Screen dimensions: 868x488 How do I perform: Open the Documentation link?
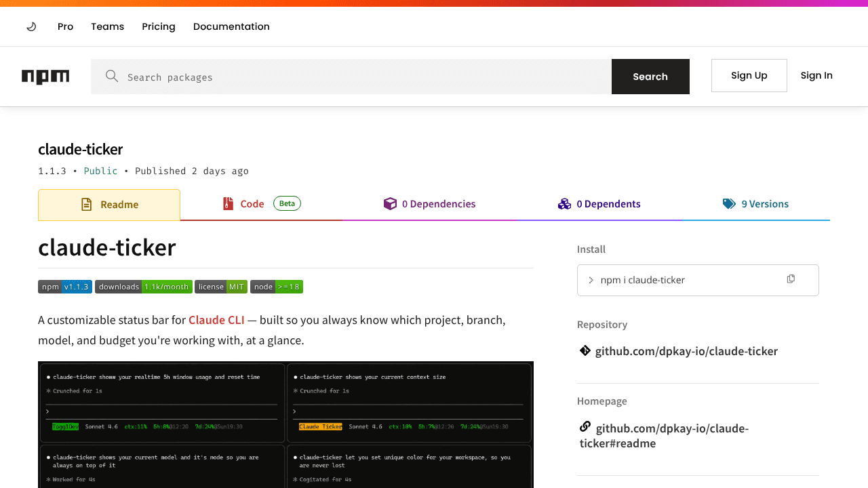click(x=231, y=26)
